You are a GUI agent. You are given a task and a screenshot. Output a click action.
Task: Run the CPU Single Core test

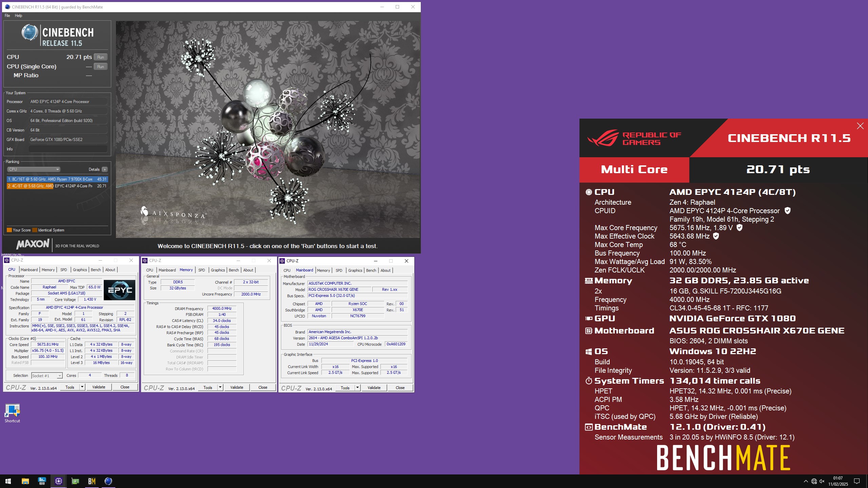(101, 66)
